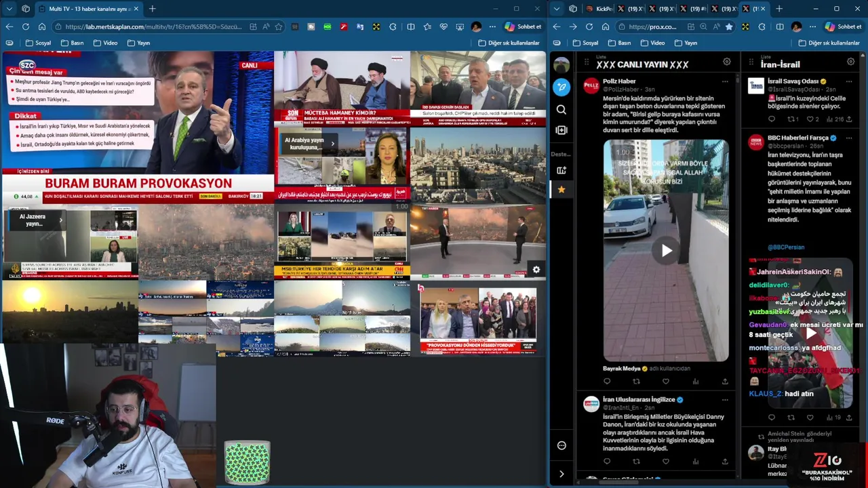Viewport: 868px width, 488px height.
Task: Click the pro.x.com address bar
Action: 652,26
